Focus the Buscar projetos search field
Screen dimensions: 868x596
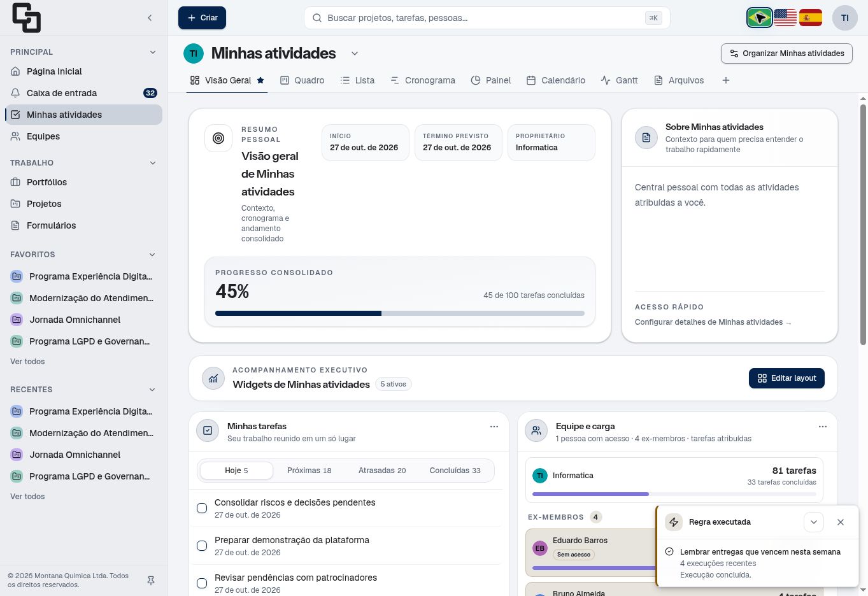coord(487,18)
